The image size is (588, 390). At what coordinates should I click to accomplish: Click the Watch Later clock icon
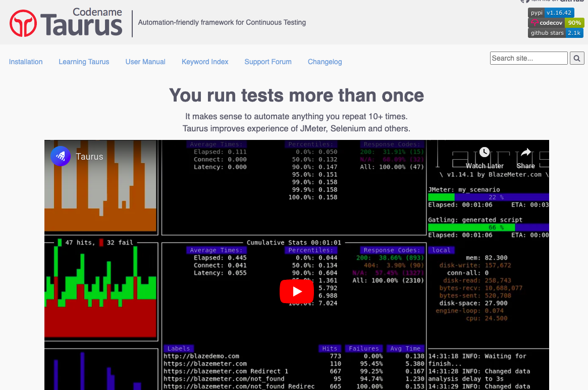[485, 152]
